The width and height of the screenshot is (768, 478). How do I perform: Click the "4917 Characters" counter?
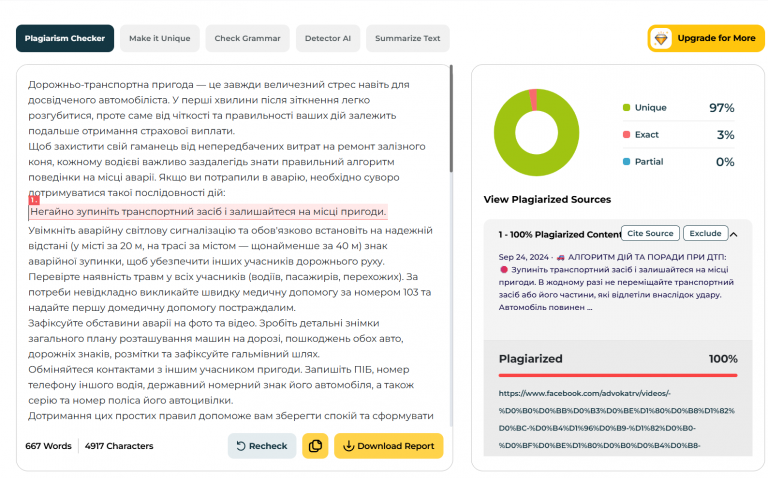pyautogui.click(x=119, y=446)
